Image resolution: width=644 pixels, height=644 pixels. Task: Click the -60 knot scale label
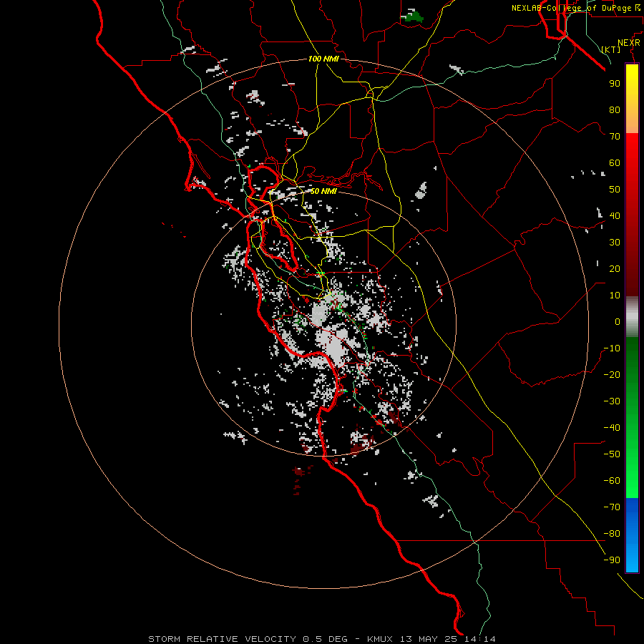pos(612,481)
